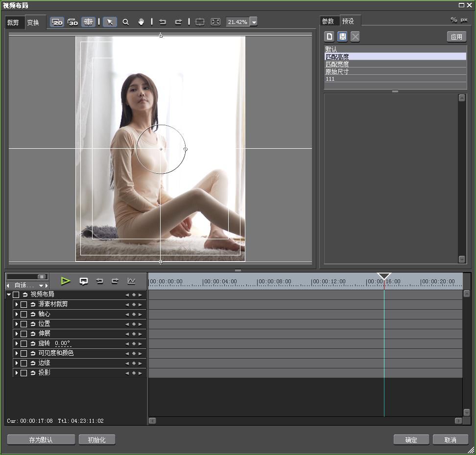Enable the 旋转 keyframe checkbox

coord(24,343)
